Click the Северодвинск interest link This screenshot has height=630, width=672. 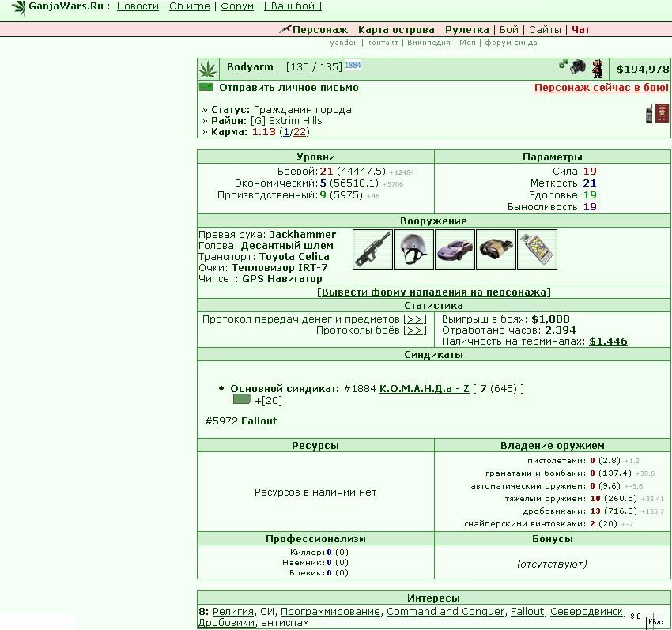coord(587,612)
